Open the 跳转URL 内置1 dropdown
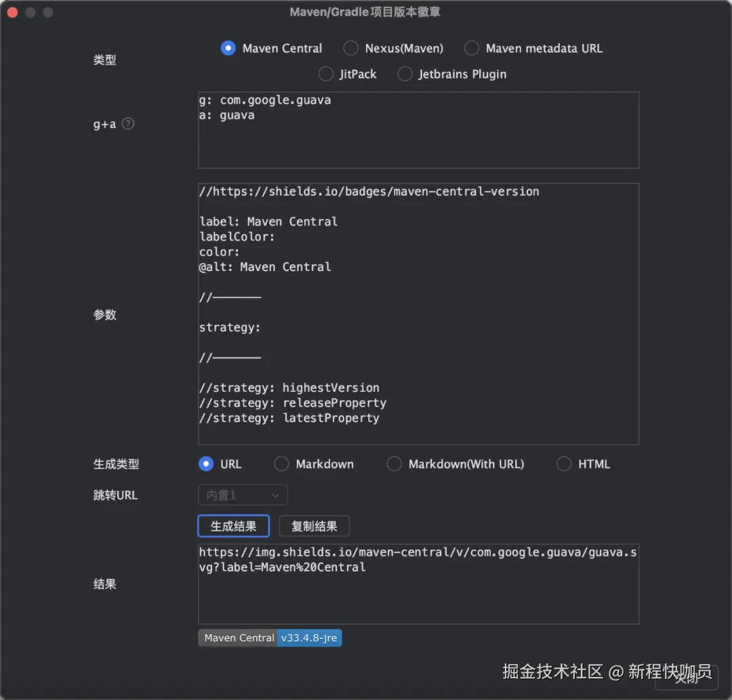The width and height of the screenshot is (732, 700). (x=243, y=495)
